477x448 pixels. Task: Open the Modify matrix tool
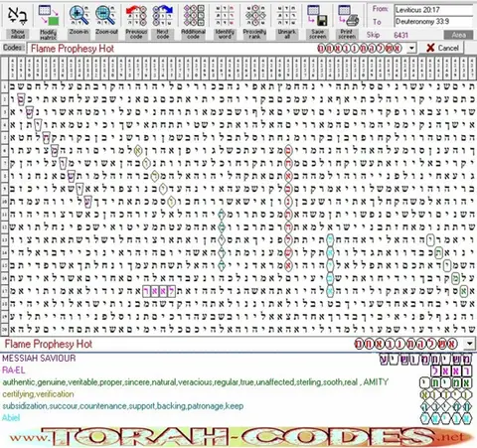[x=49, y=16]
